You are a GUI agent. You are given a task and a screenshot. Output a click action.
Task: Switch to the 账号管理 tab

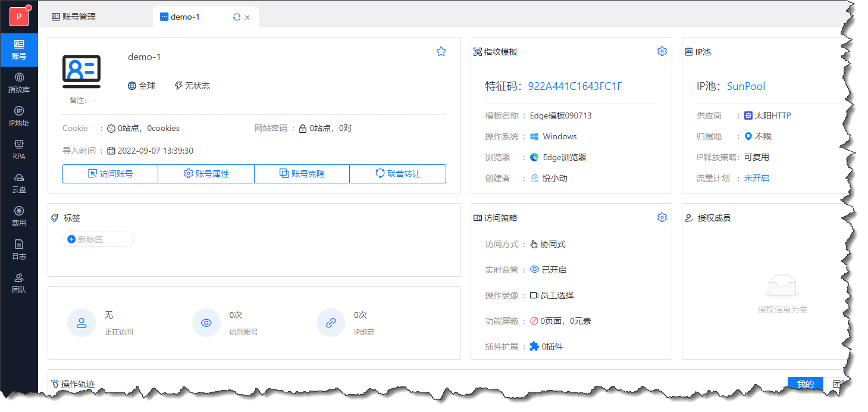coord(74,17)
